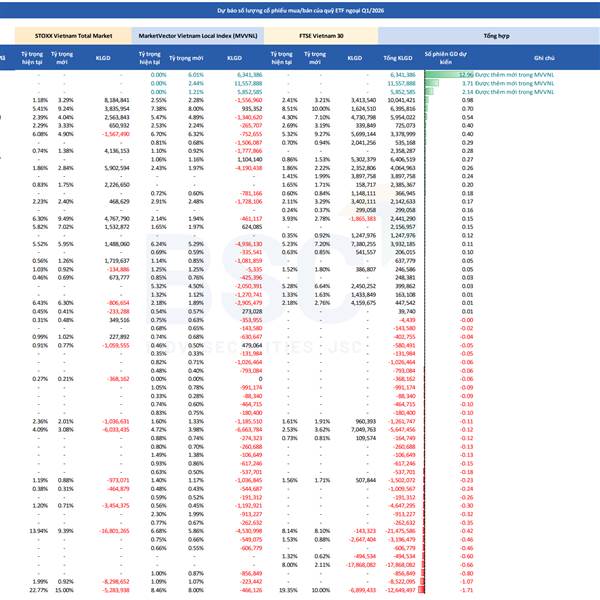Click the KLGD header under FTSE Vietnam 30
This screenshot has height=600, width=600.
click(x=354, y=58)
